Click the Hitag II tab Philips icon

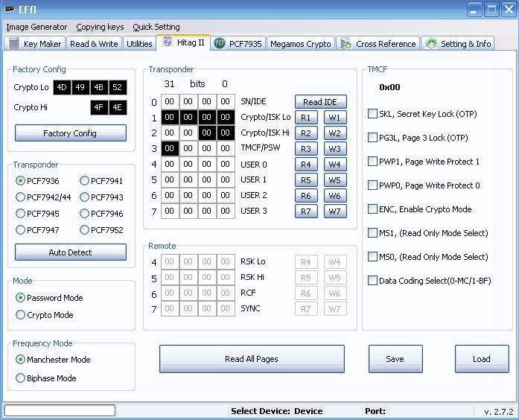pos(168,42)
